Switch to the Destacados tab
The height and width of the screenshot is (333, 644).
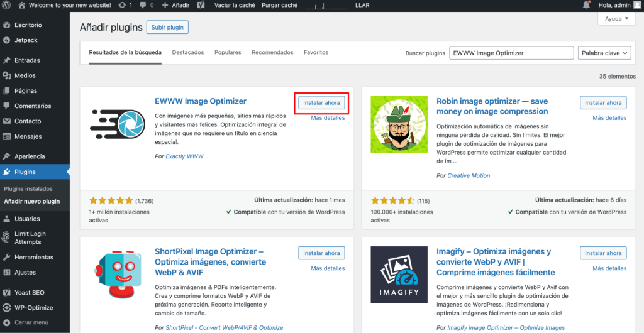click(188, 53)
